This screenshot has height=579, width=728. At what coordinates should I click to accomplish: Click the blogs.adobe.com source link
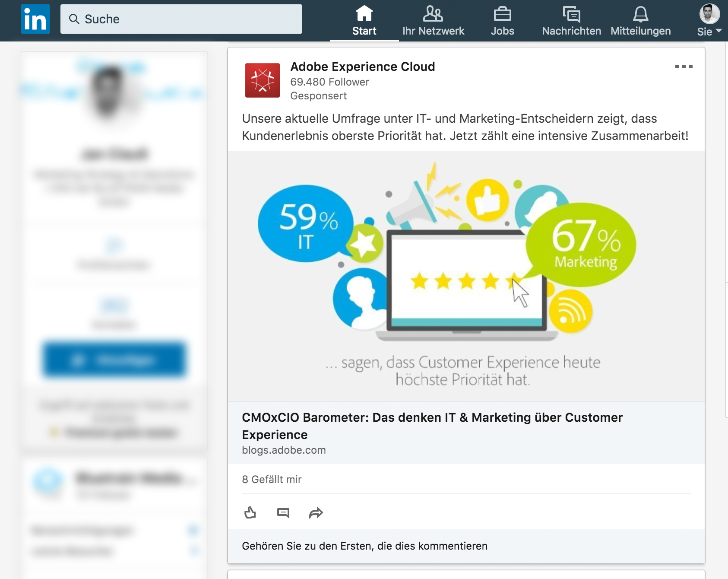(284, 450)
